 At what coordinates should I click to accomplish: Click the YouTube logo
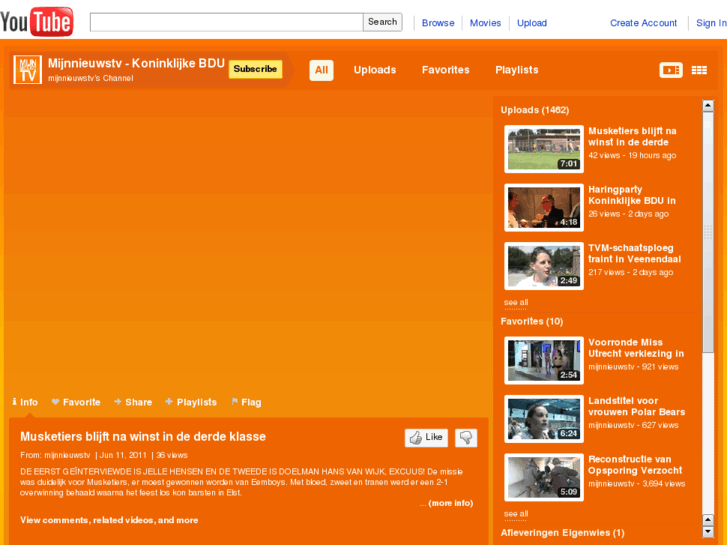pos(37,21)
